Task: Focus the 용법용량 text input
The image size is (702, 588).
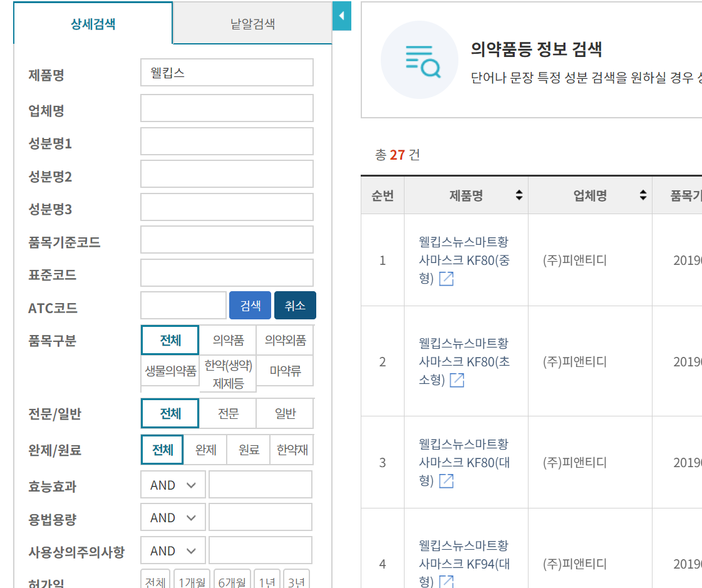Action: click(260, 517)
